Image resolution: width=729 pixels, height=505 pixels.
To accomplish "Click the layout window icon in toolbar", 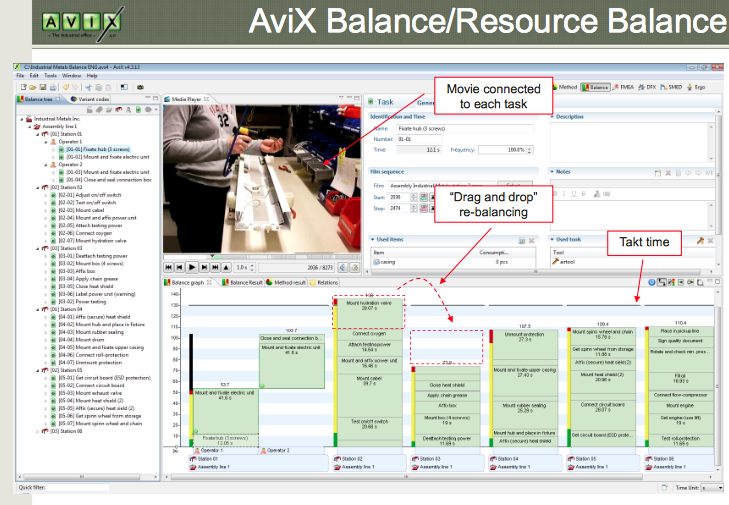I will click(124, 87).
